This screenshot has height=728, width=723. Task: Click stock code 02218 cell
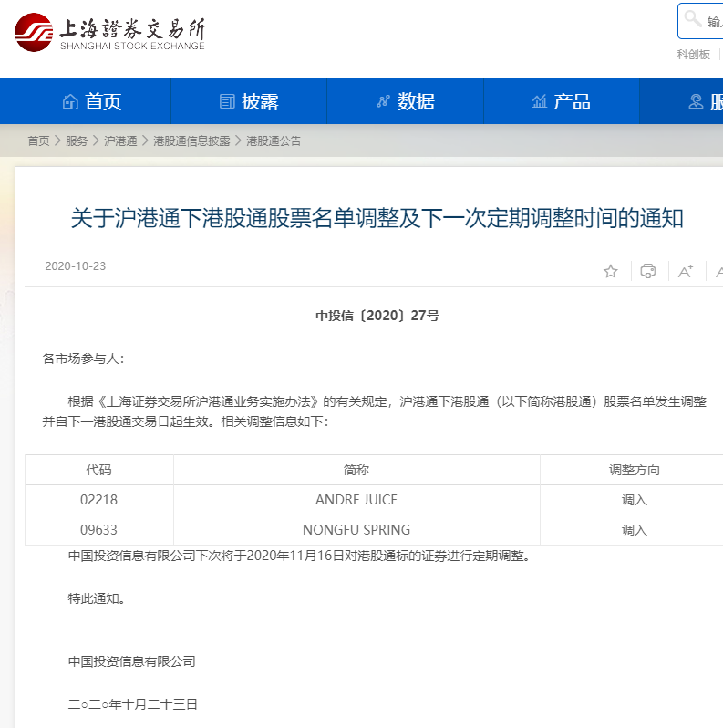[x=98, y=500]
